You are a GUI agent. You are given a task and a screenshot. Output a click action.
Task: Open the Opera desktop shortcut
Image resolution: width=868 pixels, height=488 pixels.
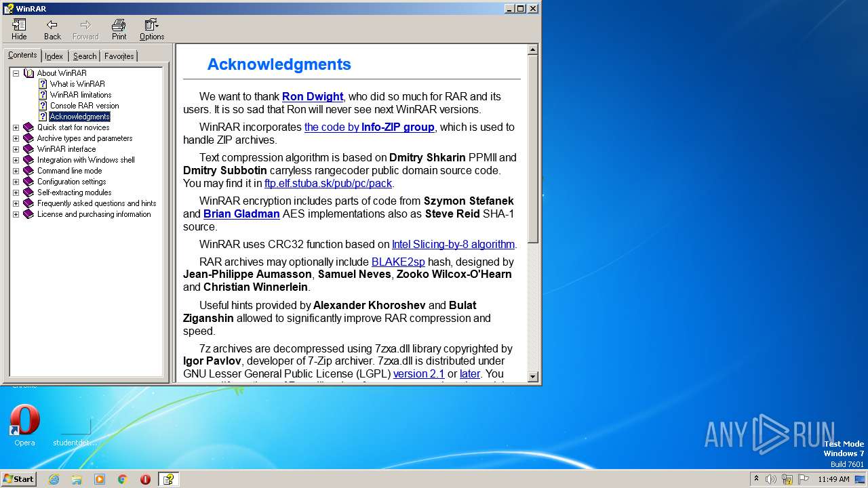(x=24, y=426)
